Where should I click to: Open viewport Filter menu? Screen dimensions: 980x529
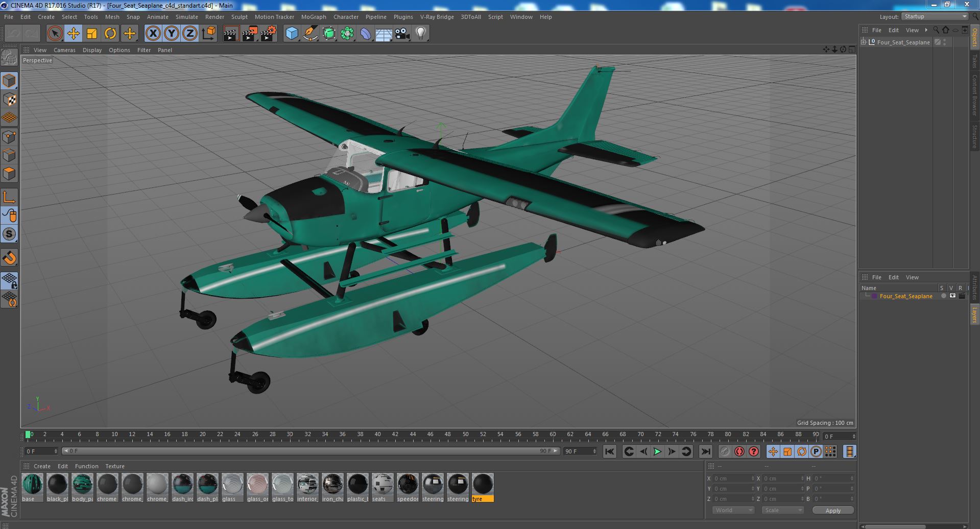[144, 50]
